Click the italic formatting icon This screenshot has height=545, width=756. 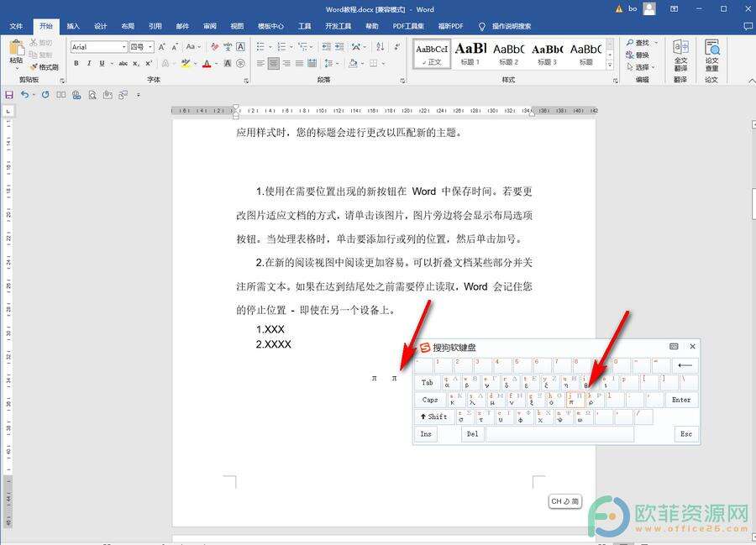pyautogui.click(x=90, y=63)
